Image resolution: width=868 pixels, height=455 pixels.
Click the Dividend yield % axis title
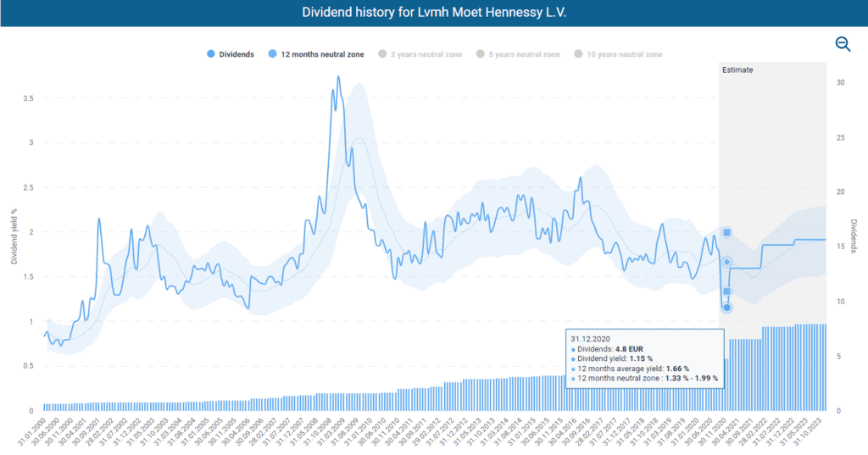point(14,236)
